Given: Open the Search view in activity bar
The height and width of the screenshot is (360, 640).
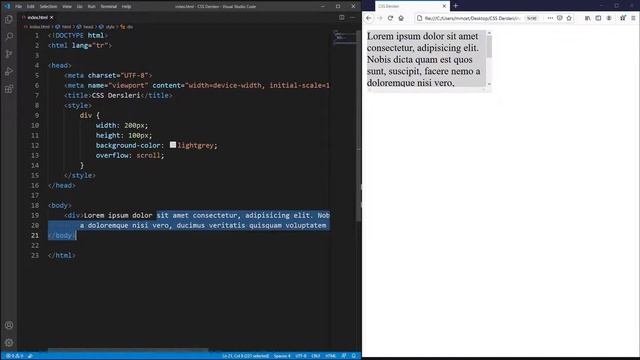Looking at the screenshot, I should point(9,37).
